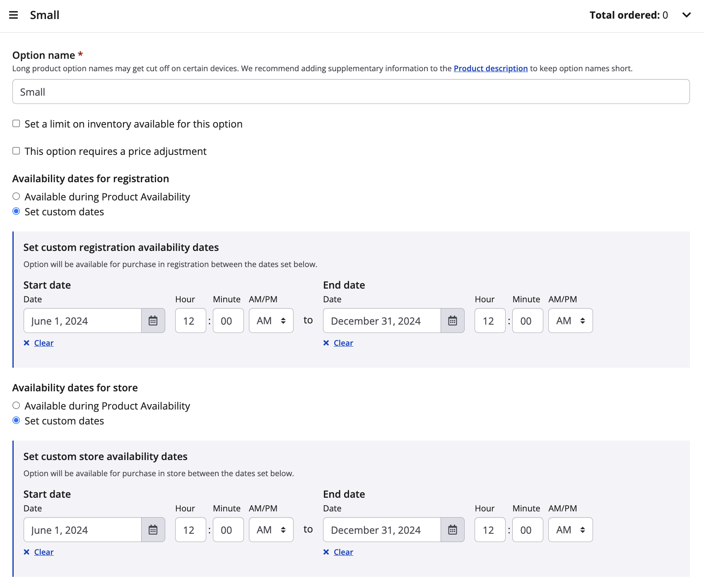
Task: Open calendar picker for registration end date
Action: [x=453, y=321]
